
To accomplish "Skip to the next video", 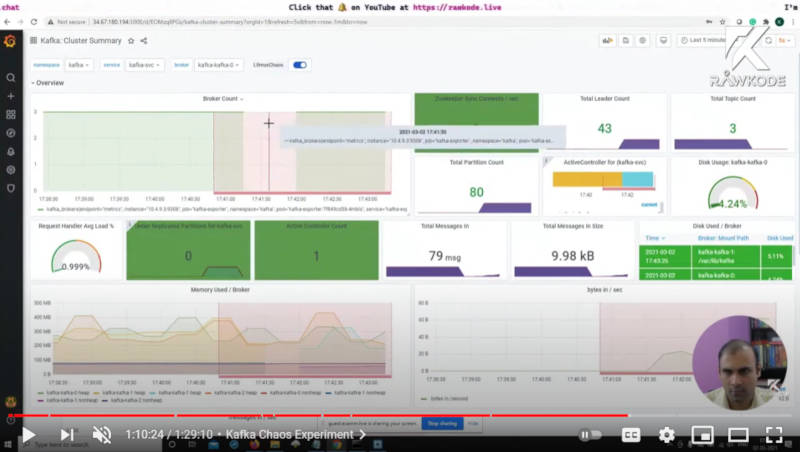I will 67,435.
